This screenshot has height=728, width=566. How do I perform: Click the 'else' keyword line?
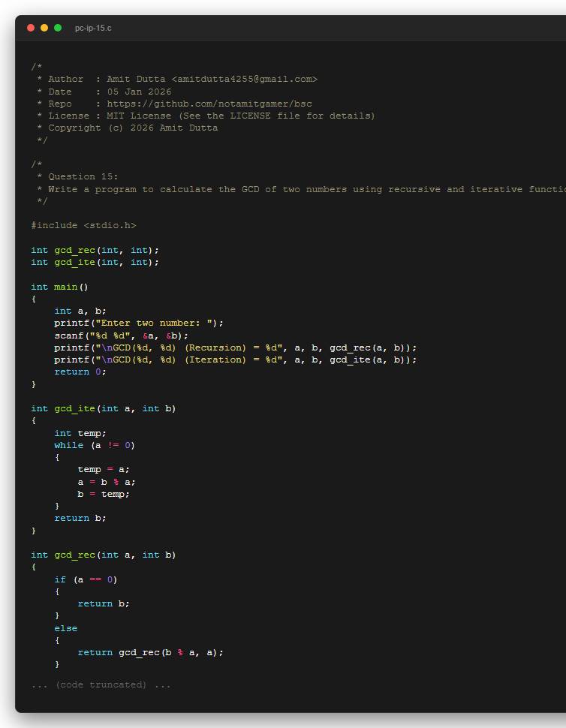(x=66, y=628)
